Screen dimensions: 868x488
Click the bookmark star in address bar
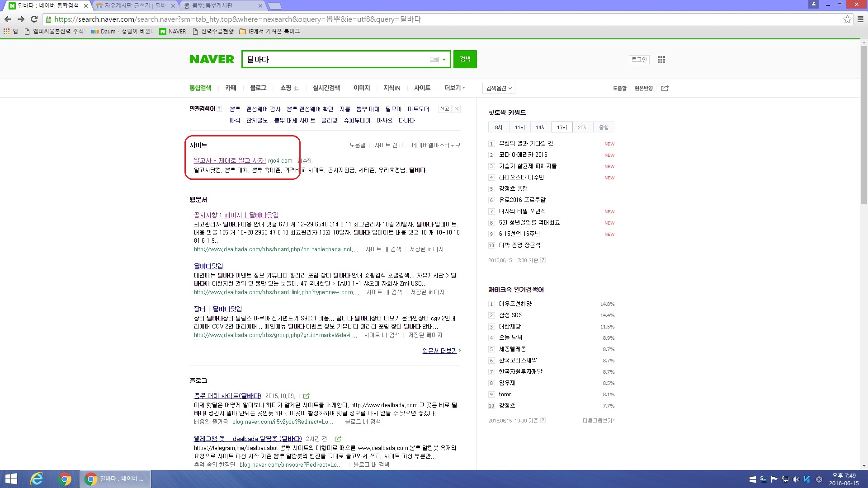tap(847, 19)
